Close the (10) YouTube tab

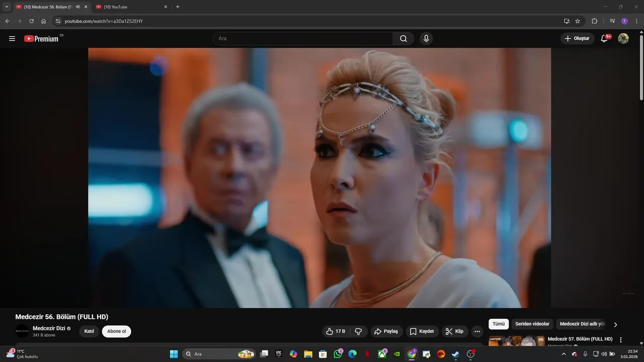(x=166, y=7)
